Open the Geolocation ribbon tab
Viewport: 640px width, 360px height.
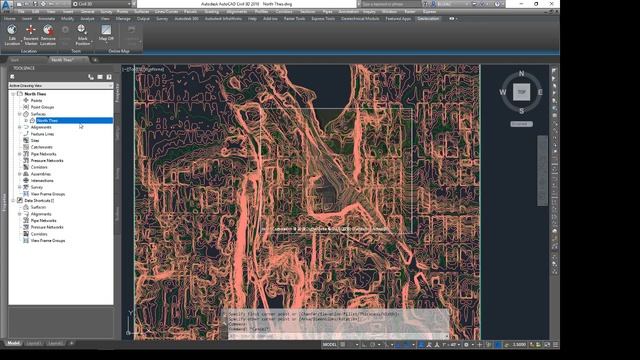coord(428,19)
